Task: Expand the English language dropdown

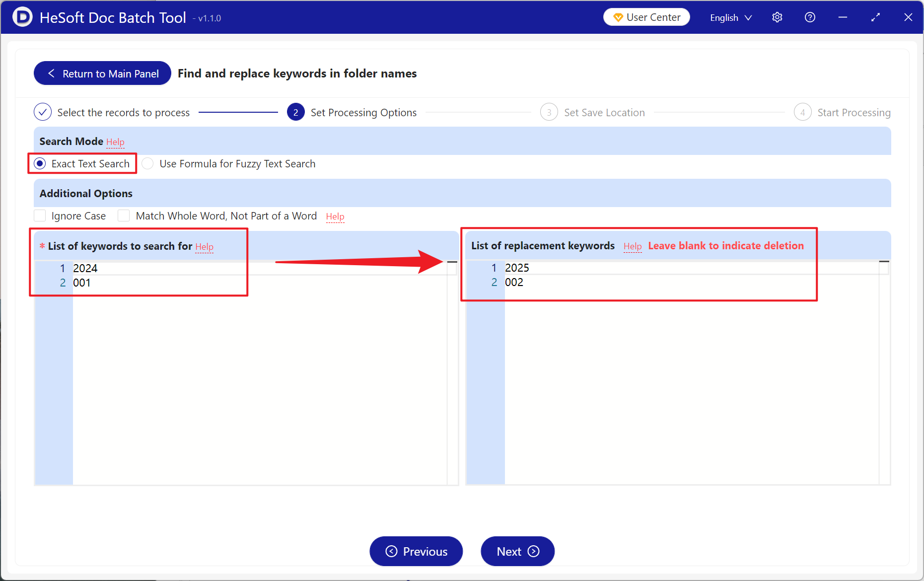Action: 731,18
